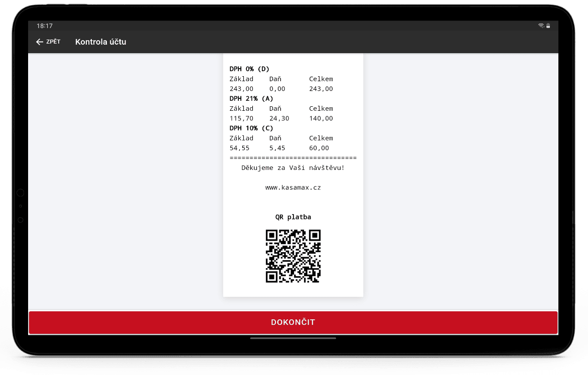Click the 0,00 tax value
Screen dimensions: 588x375
(277, 89)
